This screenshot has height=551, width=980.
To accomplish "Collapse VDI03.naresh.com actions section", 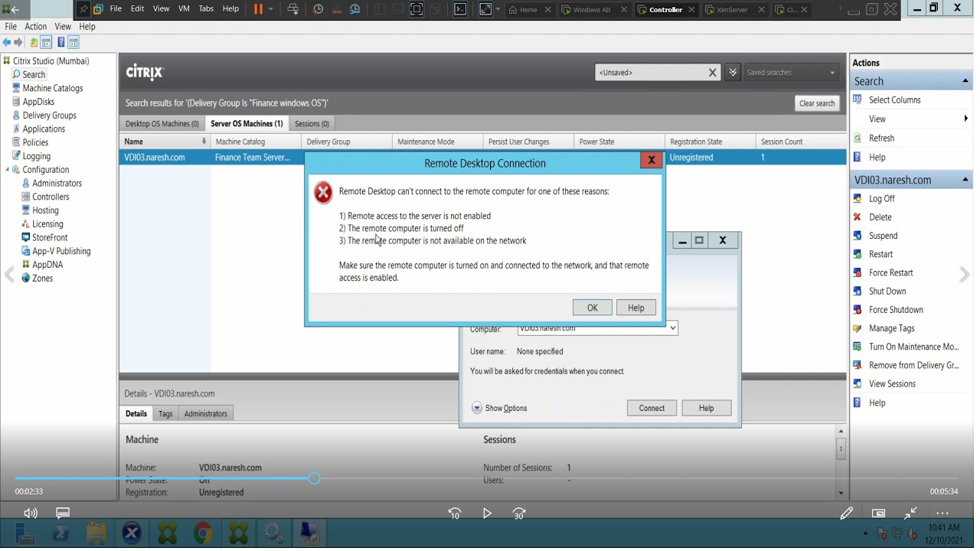I will [965, 180].
